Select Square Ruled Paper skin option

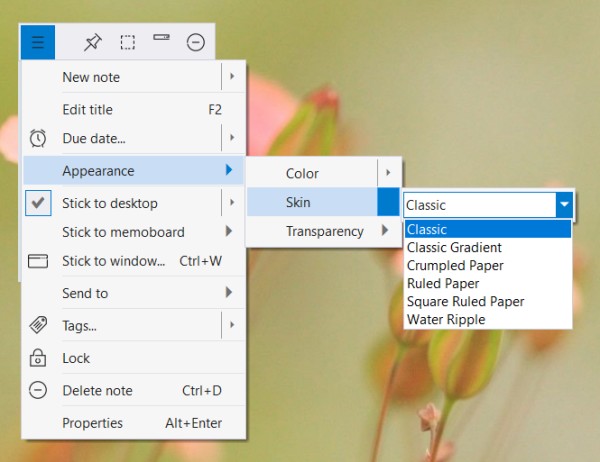[488, 301]
